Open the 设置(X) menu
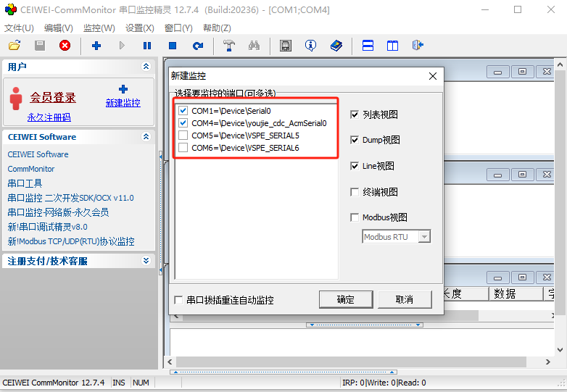 coord(139,28)
